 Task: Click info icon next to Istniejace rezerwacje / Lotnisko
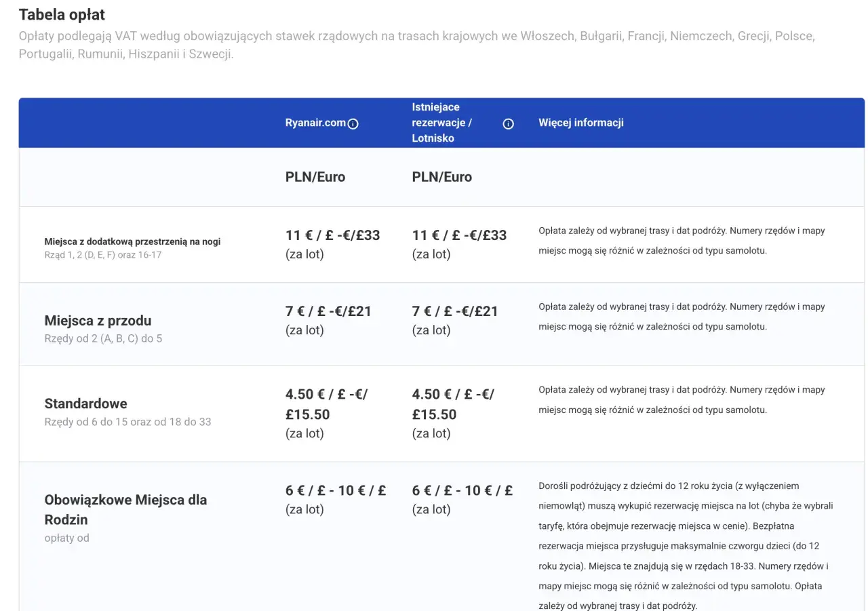click(x=508, y=123)
